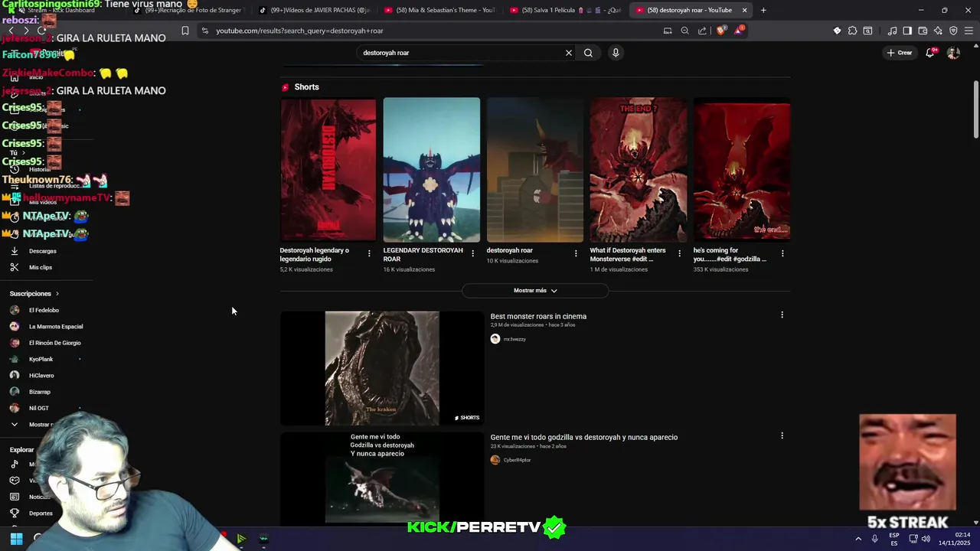The image size is (980, 551).
Task: Open taskbar volume speaker icon
Action: [x=926, y=539]
